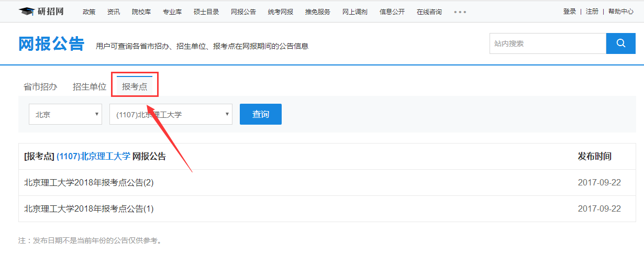Image resolution: width=644 pixels, height=253 pixels.
Task: Click the 2017-09-22 date of 公告(2) row
Action: [x=599, y=182]
